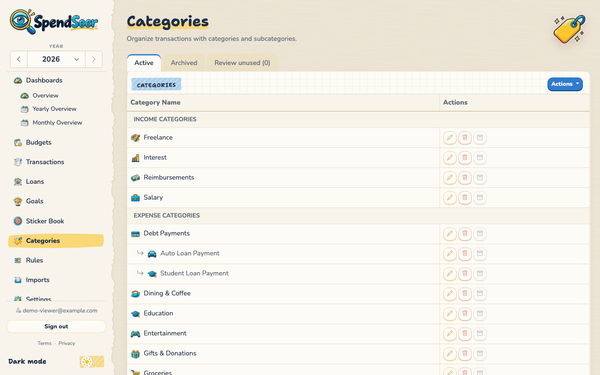Edit Student Loan Payment subcategory
Screen dimensions: 600x375
[x=450, y=273]
